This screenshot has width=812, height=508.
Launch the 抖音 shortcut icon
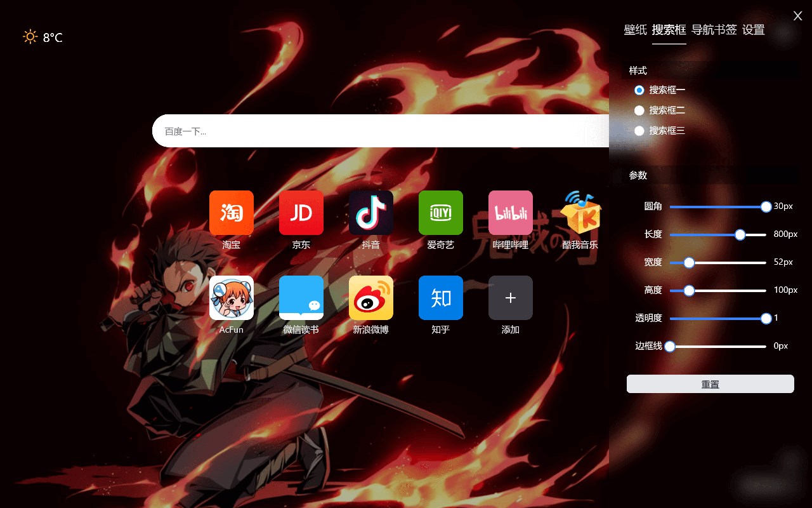coord(371,213)
